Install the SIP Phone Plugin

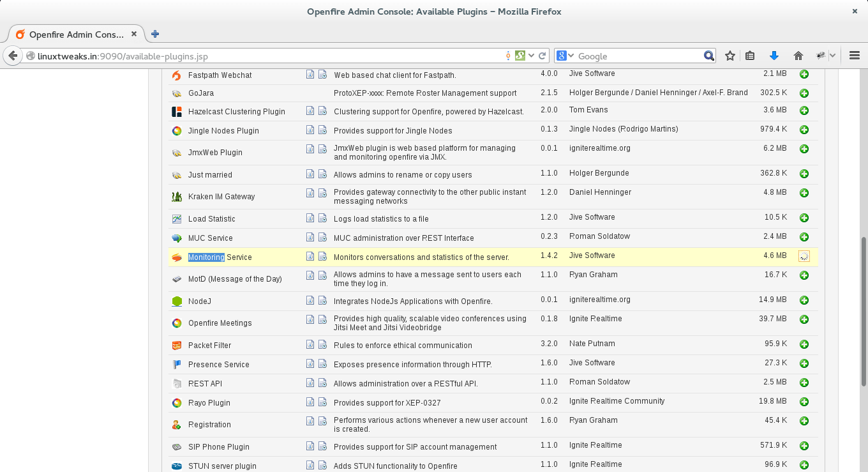pos(804,446)
